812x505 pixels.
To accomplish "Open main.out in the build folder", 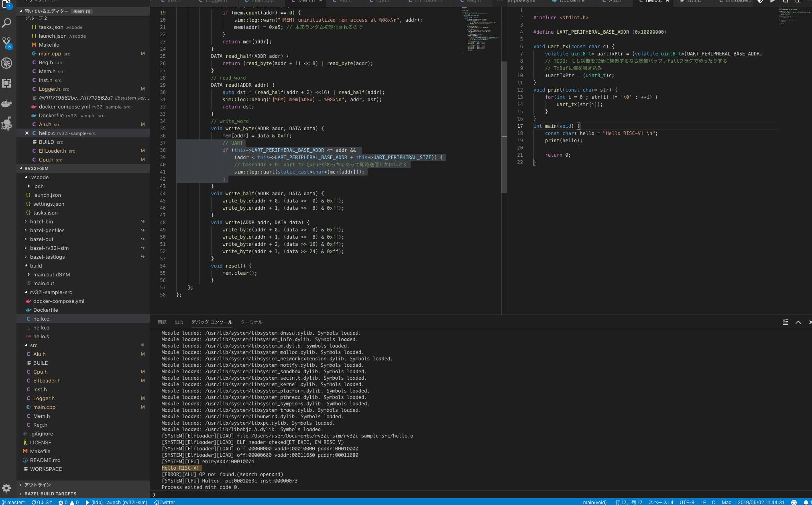I will pos(83,283).
